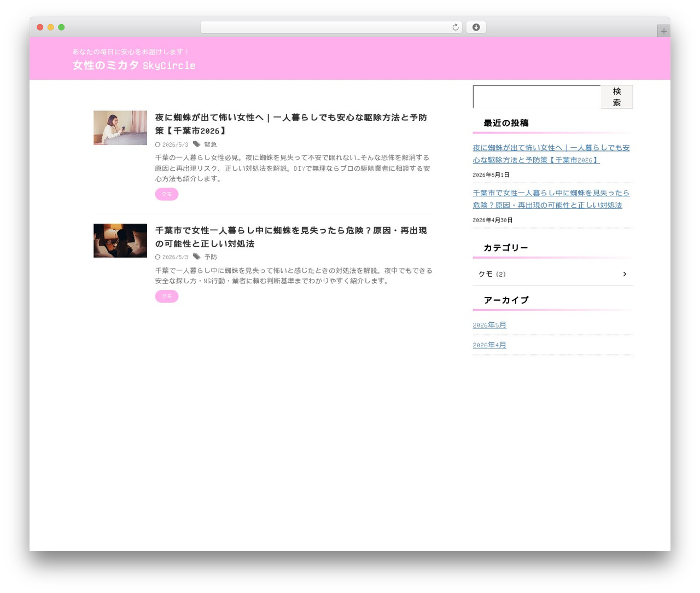Click the クモ category badge under first post
This screenshot has width=700, height=593.
[x=167, y=194]
